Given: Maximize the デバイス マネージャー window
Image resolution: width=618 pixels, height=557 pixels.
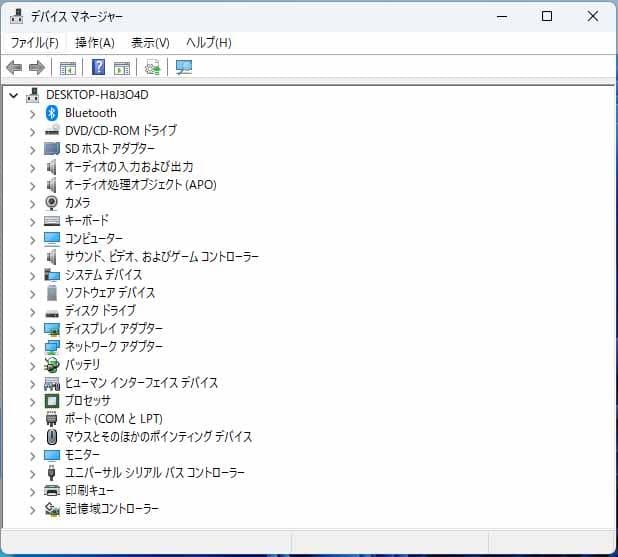Looking at the screenshot, I should point(547,17).
